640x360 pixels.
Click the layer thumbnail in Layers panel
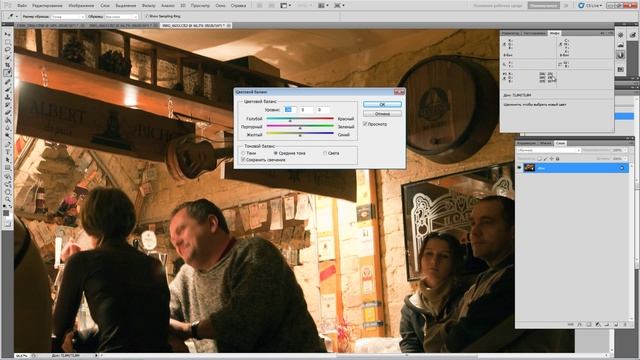tap(529, 168)
